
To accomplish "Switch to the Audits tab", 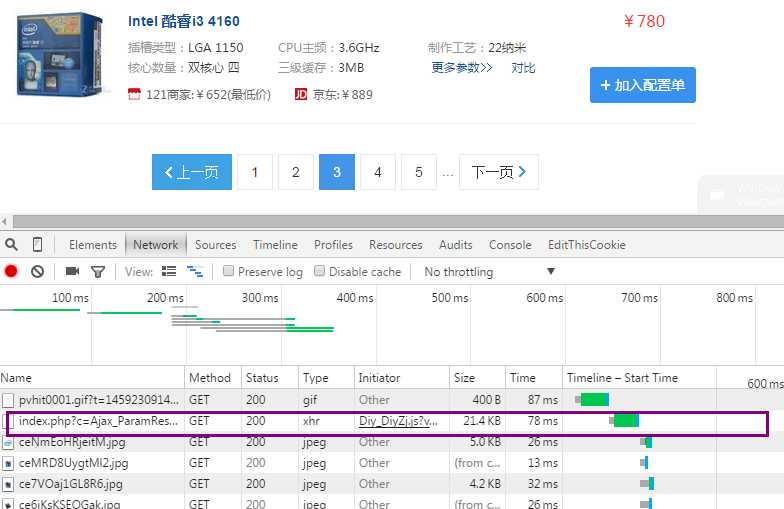I will click(456, 244).
